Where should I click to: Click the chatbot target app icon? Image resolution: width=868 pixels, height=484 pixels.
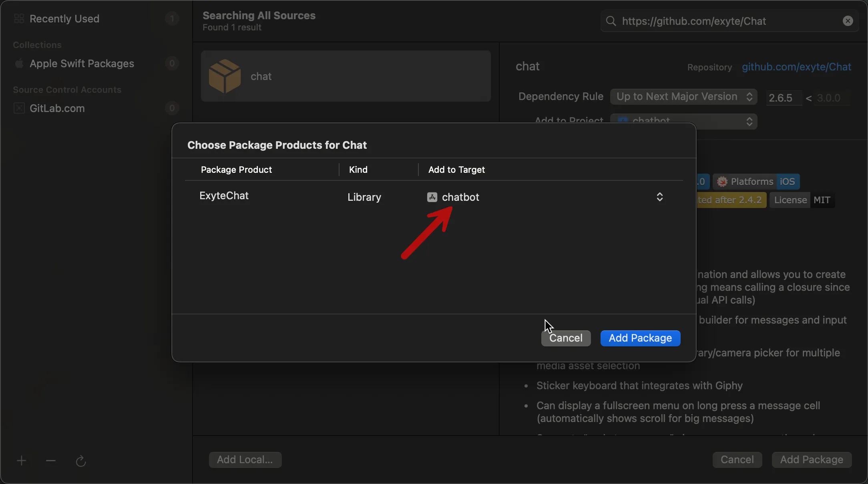pos(432,197)
